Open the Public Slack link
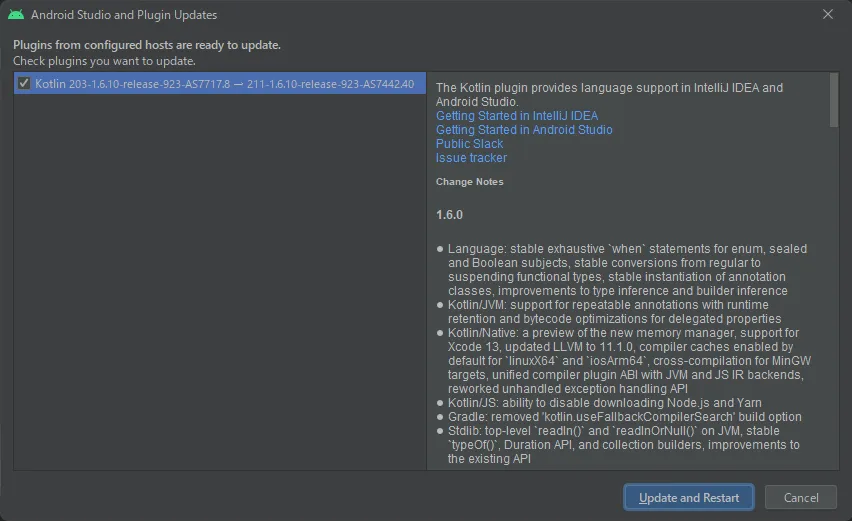Screen dimensions: 852x521 point(469,144)
